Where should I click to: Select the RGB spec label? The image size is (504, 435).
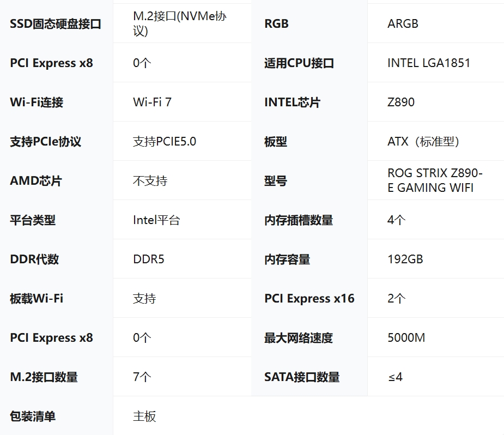[x=276, y=24]
